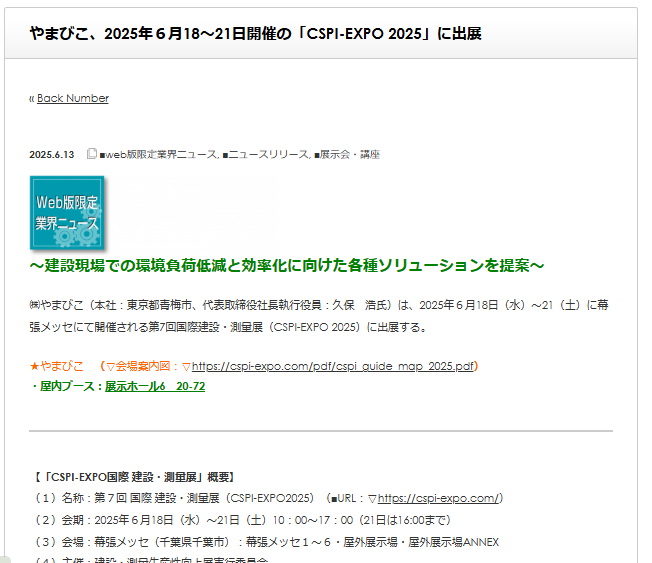The image size is (652, 563).
Task: Select the ■web版限定業界ニュース category link
Action: [158, 155]
